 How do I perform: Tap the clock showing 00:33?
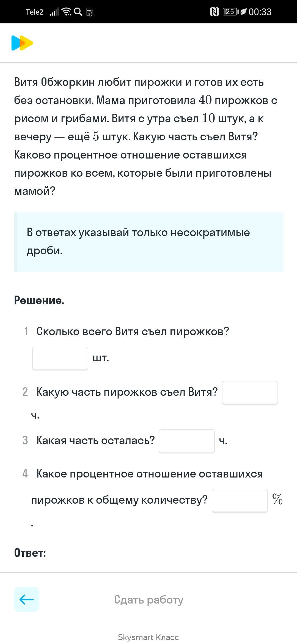pos(260,12)
